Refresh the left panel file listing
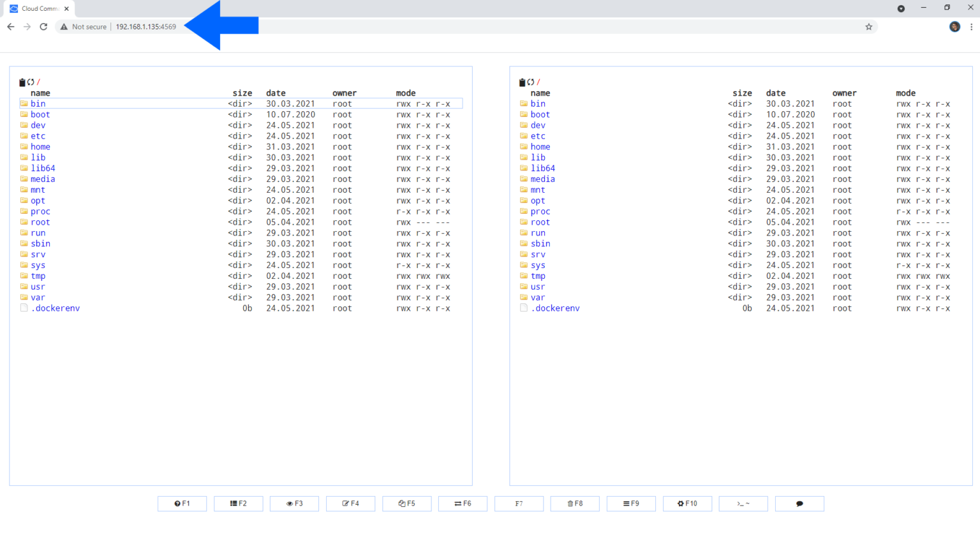 point(31,82)
